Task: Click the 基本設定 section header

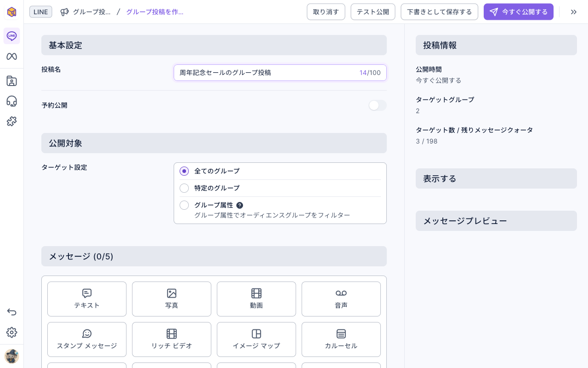Action: pos(214,45)
